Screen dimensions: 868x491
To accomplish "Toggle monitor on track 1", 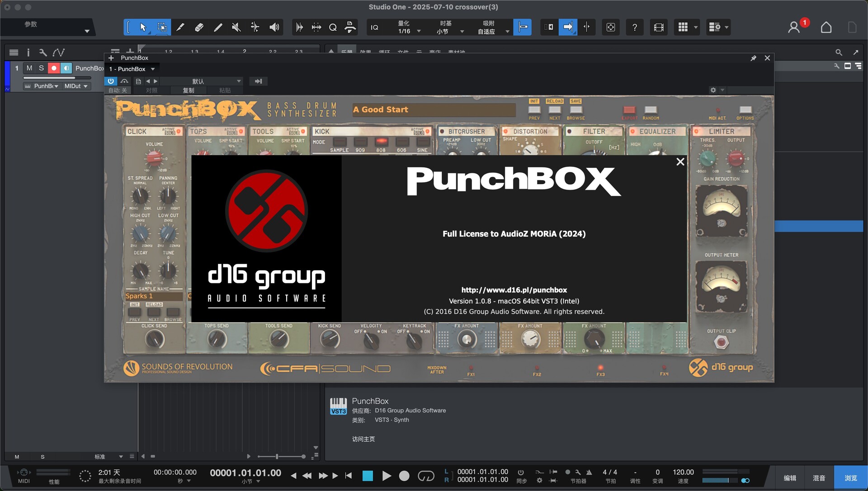I will (x=66, y=68).
